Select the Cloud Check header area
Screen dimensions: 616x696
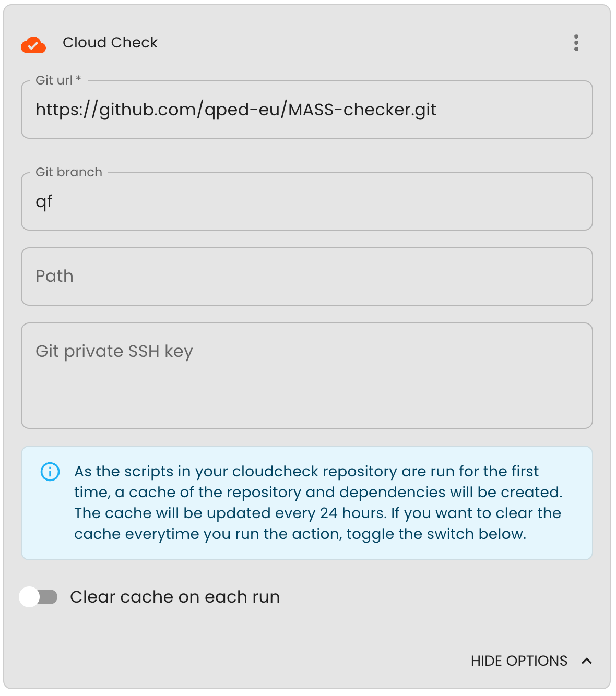click(110, 43)
